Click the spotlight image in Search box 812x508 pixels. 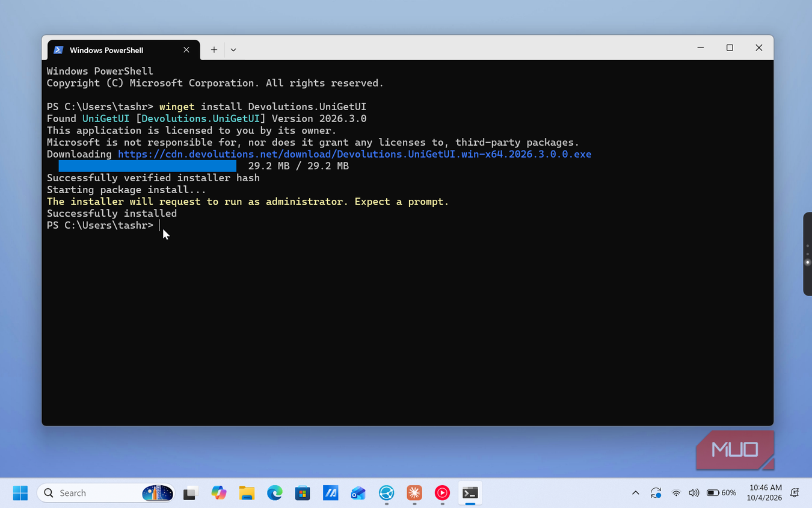coord(158,493)
